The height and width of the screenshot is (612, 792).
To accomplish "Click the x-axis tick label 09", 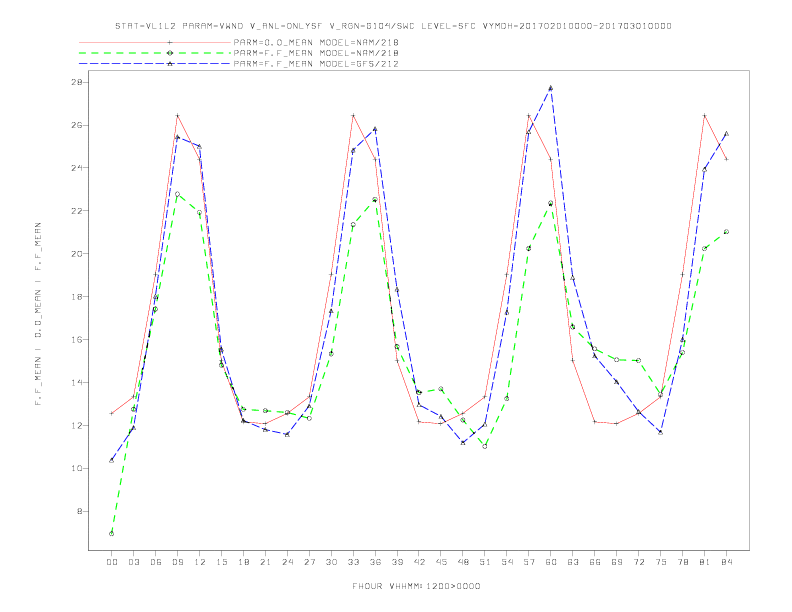I will coord(177,562).
